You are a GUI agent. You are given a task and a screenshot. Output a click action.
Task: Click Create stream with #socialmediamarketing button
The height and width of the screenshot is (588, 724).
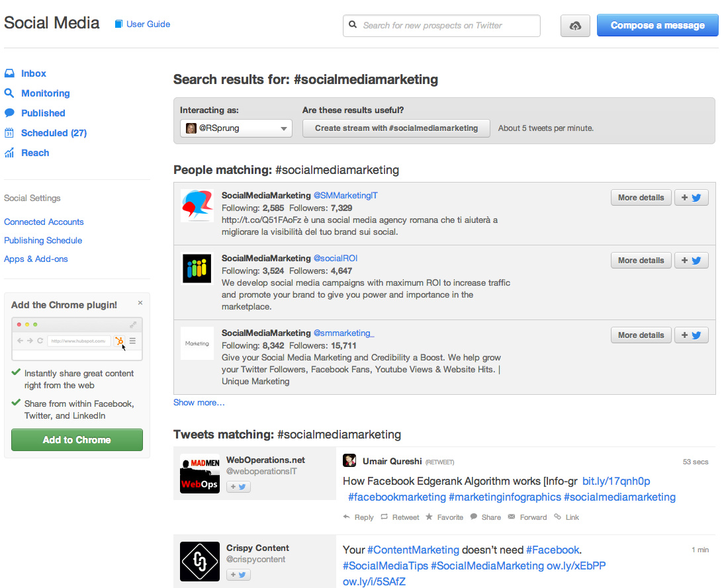(x=396, y=128)
